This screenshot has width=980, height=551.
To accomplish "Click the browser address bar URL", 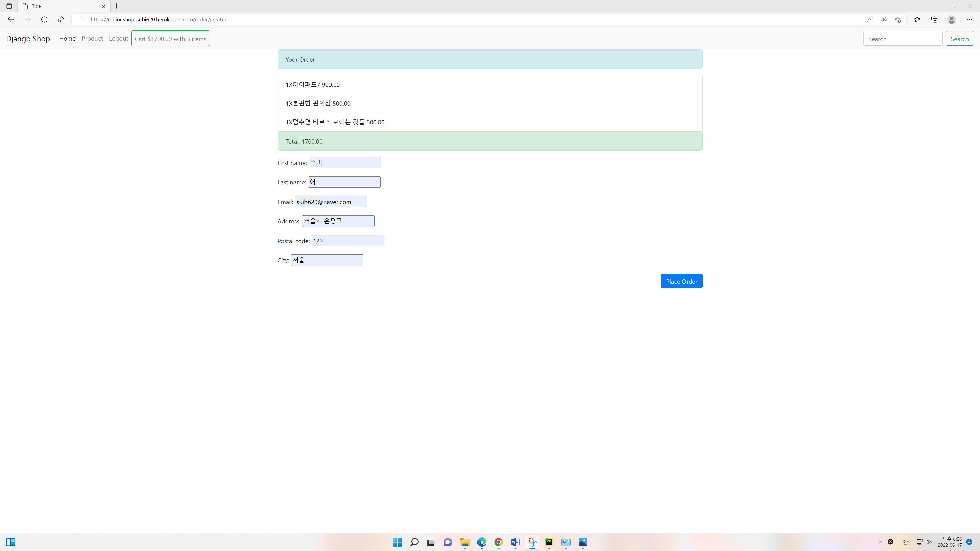I will (158, 19).
